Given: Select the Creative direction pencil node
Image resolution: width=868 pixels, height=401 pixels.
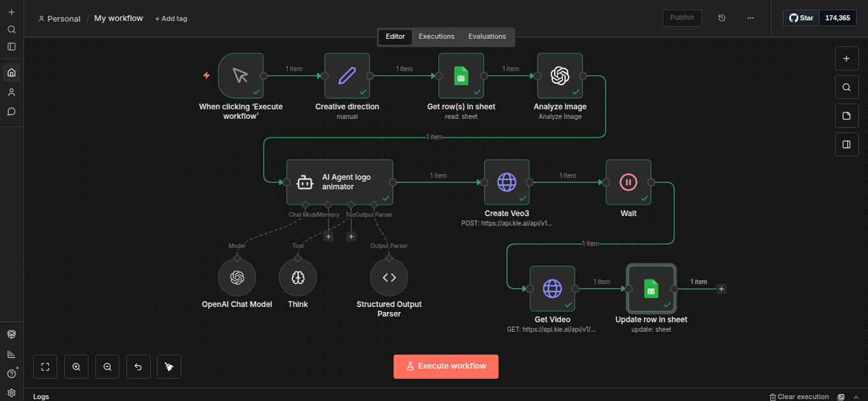Looking at the screenshot, I should pos(347,76).
